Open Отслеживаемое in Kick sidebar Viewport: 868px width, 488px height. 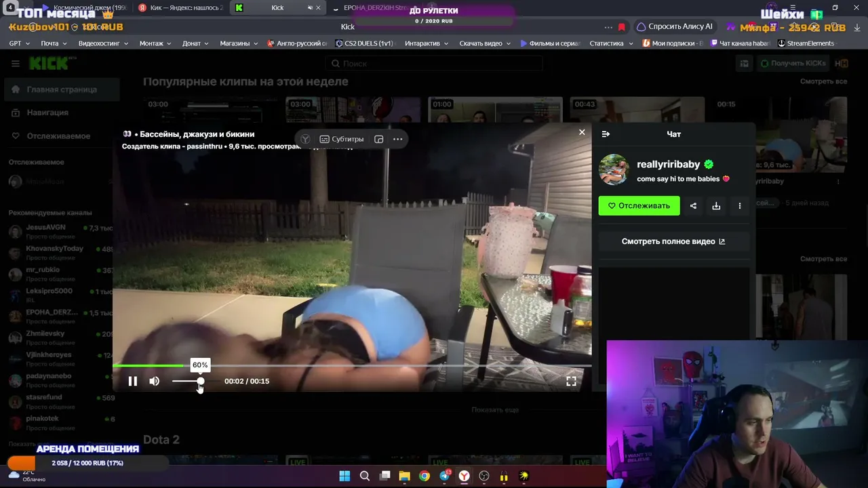point(61,136)
